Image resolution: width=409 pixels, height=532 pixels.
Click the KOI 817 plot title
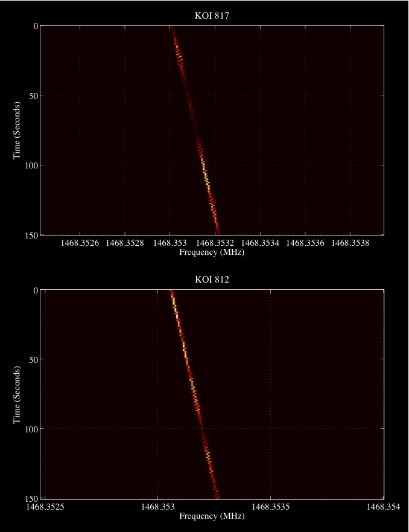click(x=212, y=16)
